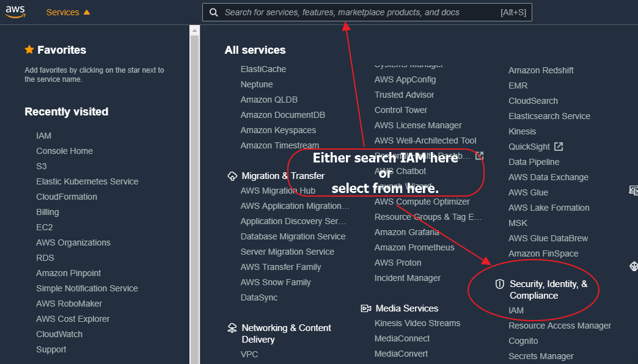Image resolution: width=638 pixels, height=364 pixels.
Task: Select IAM under Security, Identity, & Compliance
Action: (x=516, y=310)
